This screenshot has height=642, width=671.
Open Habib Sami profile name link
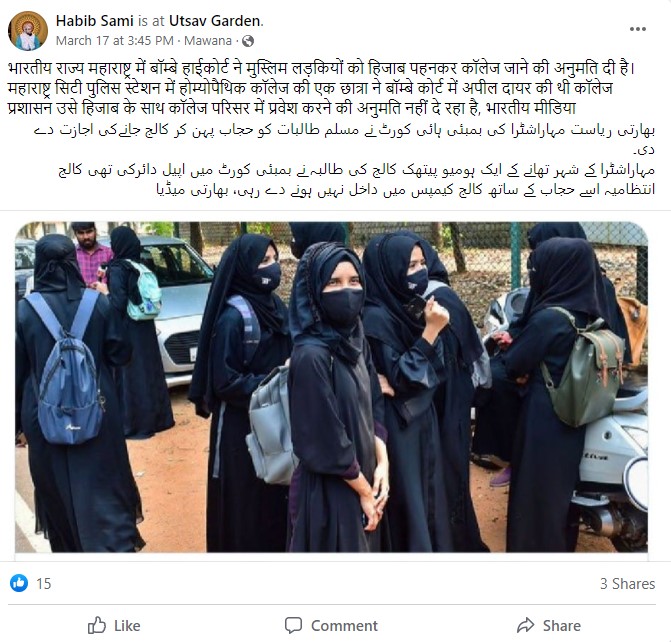[95, 21]
